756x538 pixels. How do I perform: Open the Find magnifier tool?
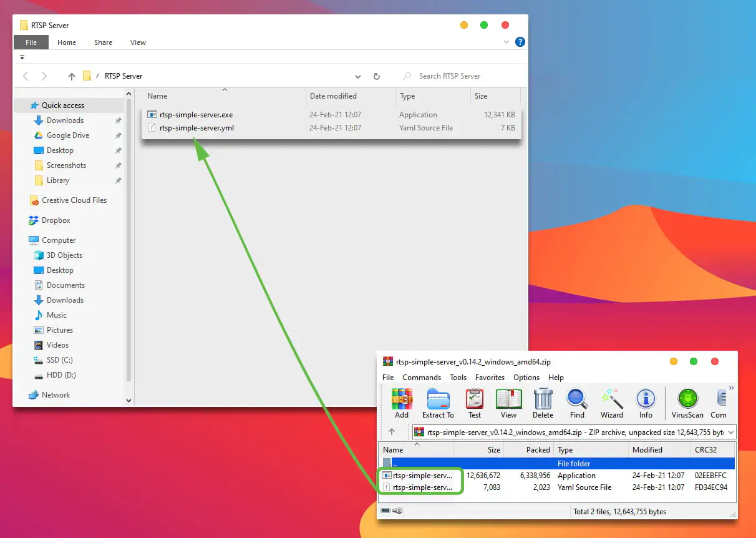[x=577, y=403]
